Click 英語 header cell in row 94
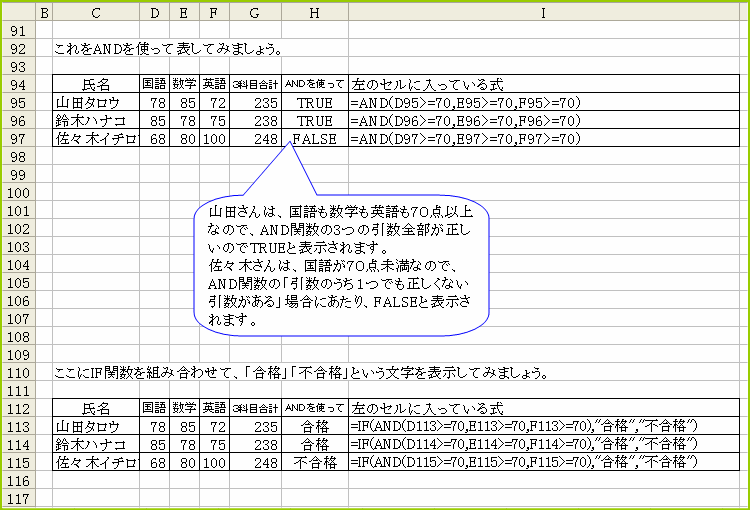 tap(214, 85)
